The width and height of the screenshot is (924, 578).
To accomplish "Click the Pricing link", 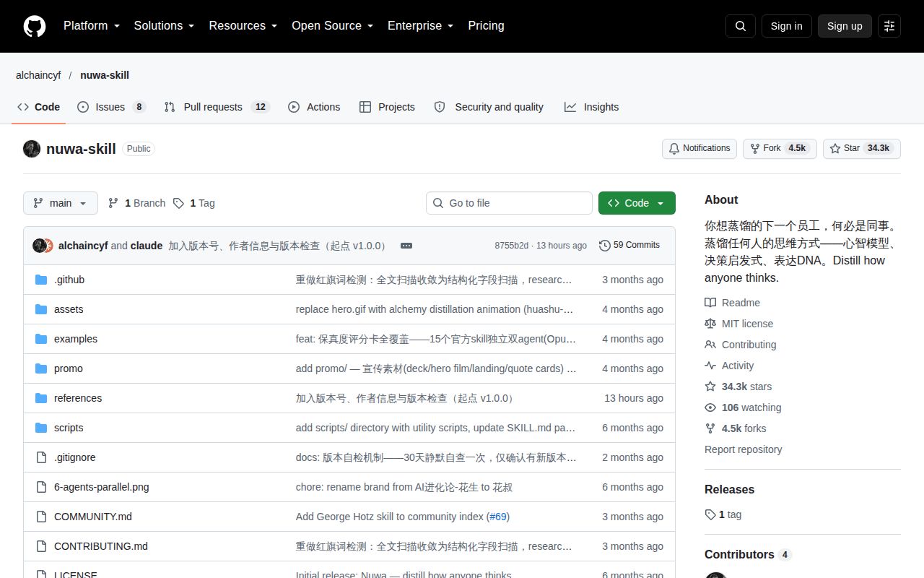I will point(486,26).
